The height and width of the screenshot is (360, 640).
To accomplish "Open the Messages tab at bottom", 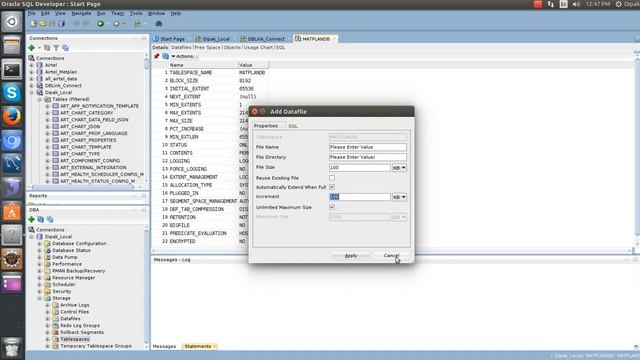I will (164, 347).
